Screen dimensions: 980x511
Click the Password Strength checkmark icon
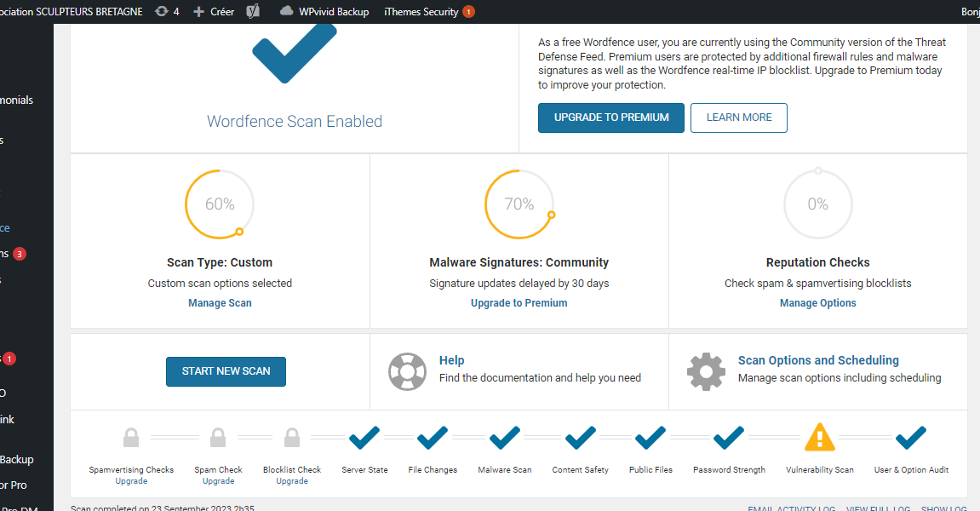729,438
